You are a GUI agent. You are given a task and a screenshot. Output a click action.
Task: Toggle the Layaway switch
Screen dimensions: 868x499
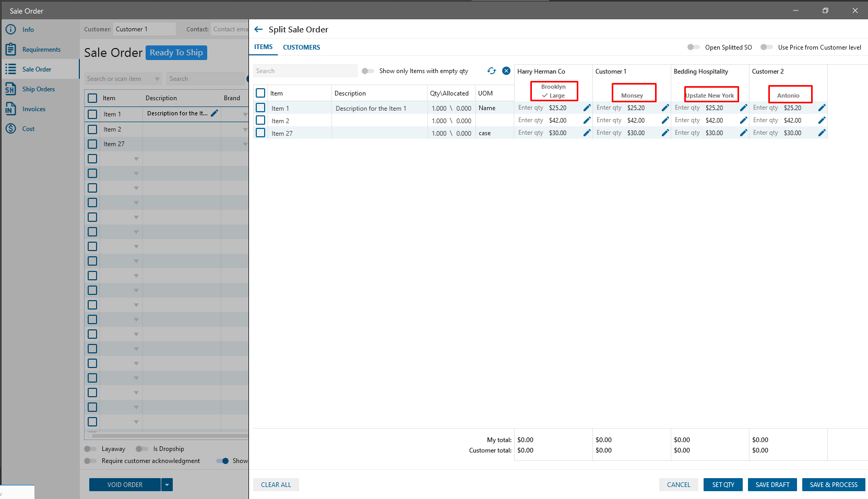click(90, 449)
